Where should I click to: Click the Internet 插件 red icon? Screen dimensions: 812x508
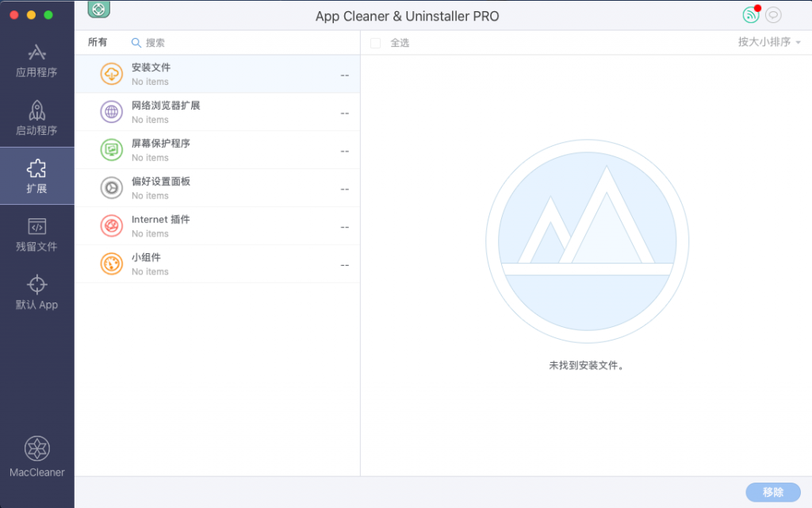tap(111, 226)
